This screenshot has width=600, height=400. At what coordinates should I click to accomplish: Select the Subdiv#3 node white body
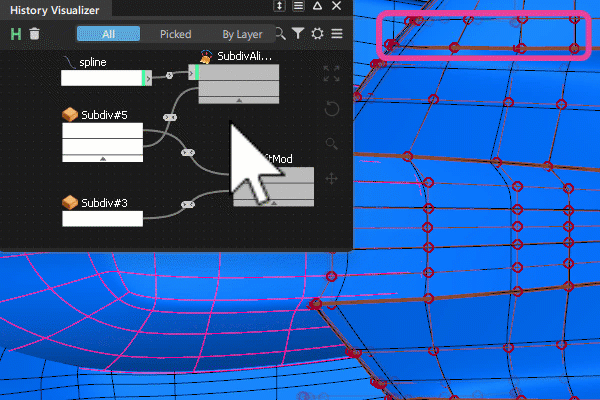pyautogui.click(x=103, y=219)
